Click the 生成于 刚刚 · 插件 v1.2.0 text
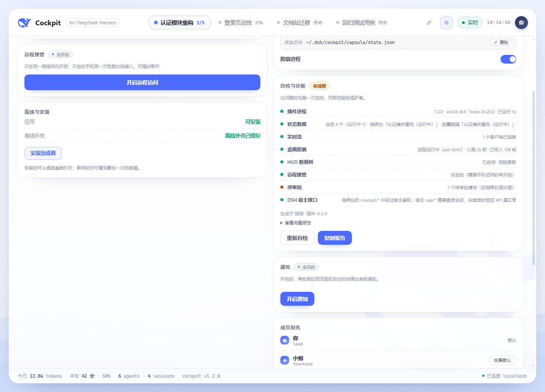545x392 pixels. click(303, 214)
